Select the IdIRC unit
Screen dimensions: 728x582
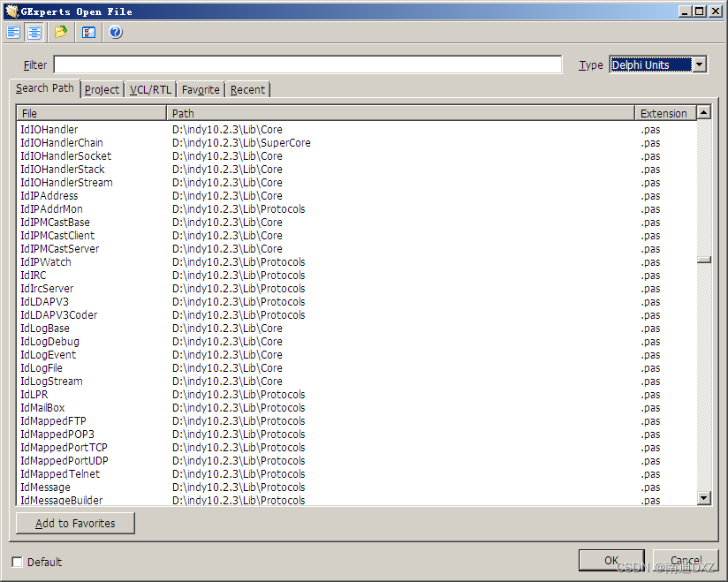point(357,276)
